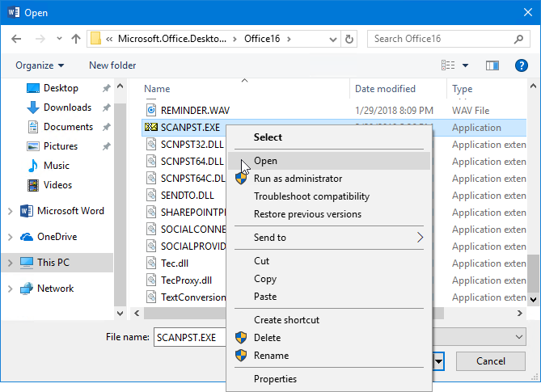Choose Select in context menu
The image size is (541, 392).
(x=329, y=137)
